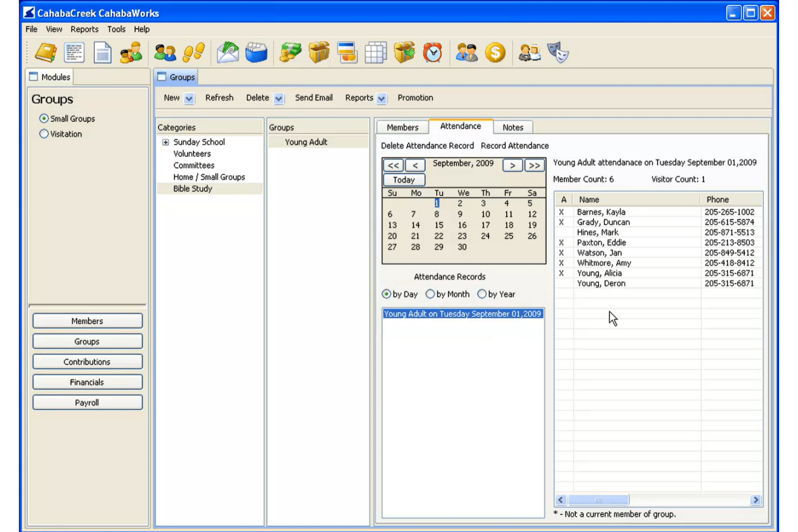Open the Delete dropdown arrow
798x532 pixels.
coord(279,98)
